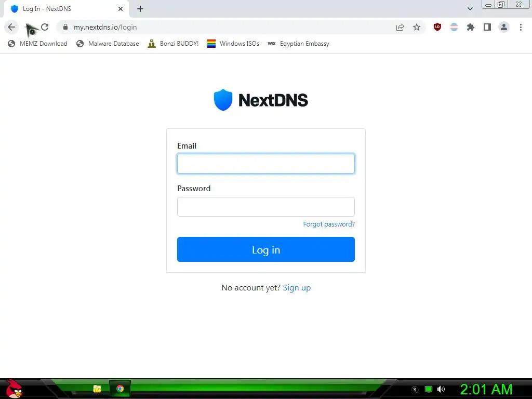
Task: Follow the Sign up link
Action: pos(297,288)
